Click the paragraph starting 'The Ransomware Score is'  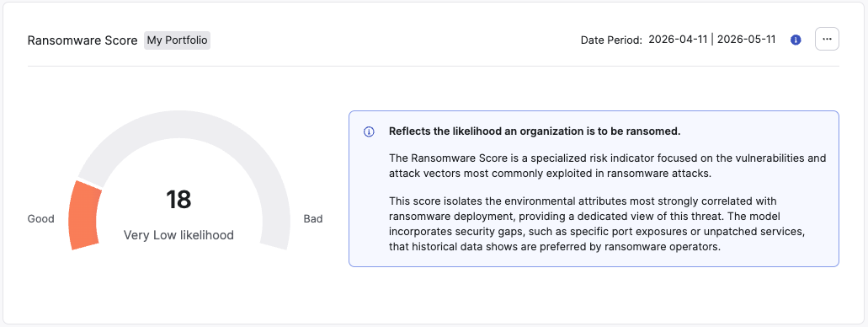[607, 166]
